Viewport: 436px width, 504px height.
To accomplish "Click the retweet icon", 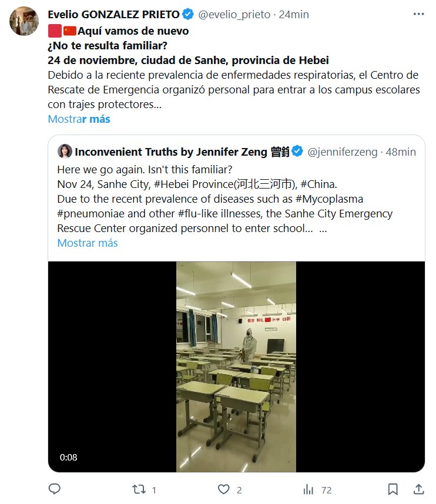I will coord(139,489).
